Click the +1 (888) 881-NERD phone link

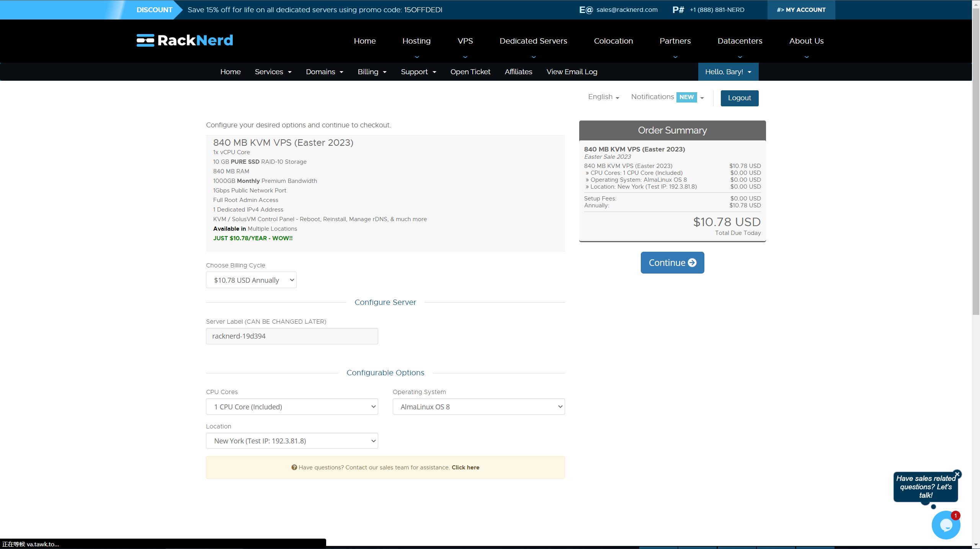click(717, 10)
